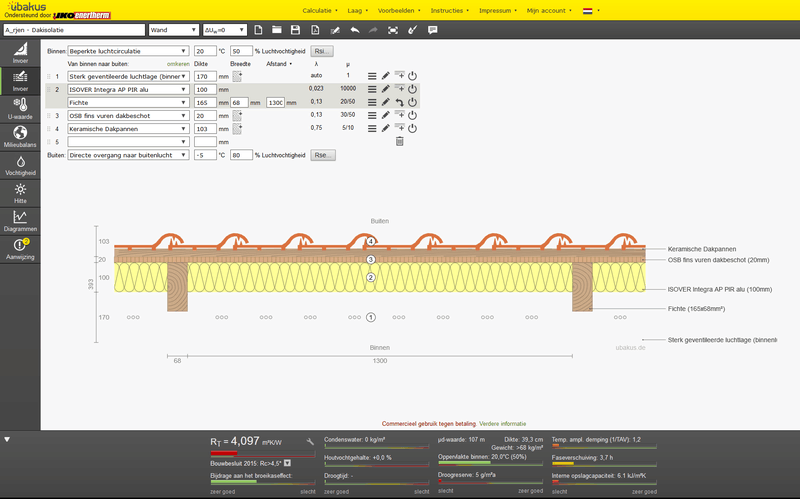Open the Diagrammen chart panel
The height and width of the screenshot is (499, 800).
pyautogui.click(x=20, y=221)
